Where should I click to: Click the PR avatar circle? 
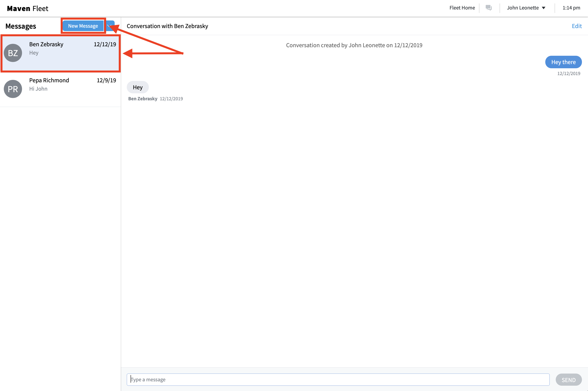[x=13, y=89]
